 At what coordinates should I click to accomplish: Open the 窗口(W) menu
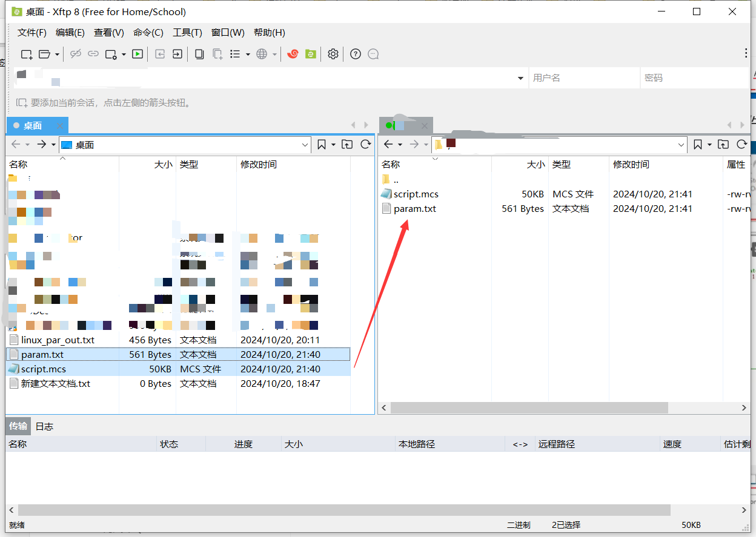pyautogui.click(x=227, y=32)
